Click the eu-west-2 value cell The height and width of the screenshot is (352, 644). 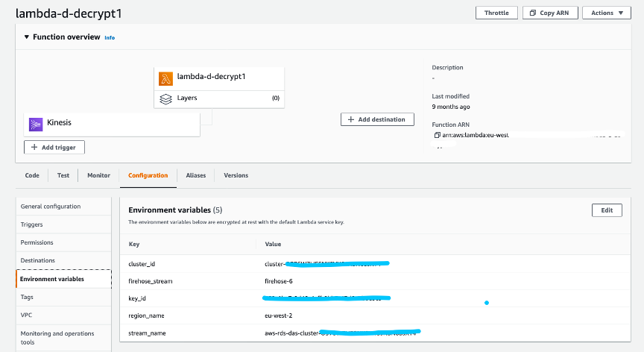coord(279,316)
